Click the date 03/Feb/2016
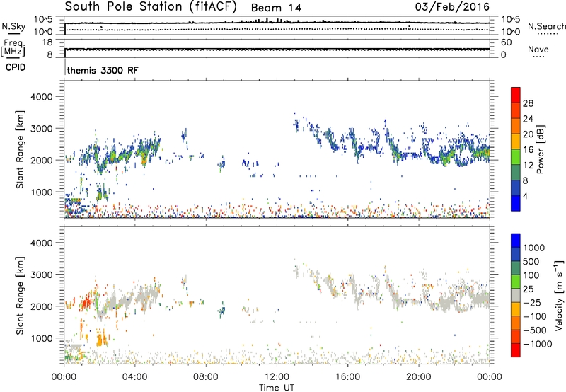Image resolution: width=566 pixels, height=392 pixels. pyautogui.click(x=452, y=6)
